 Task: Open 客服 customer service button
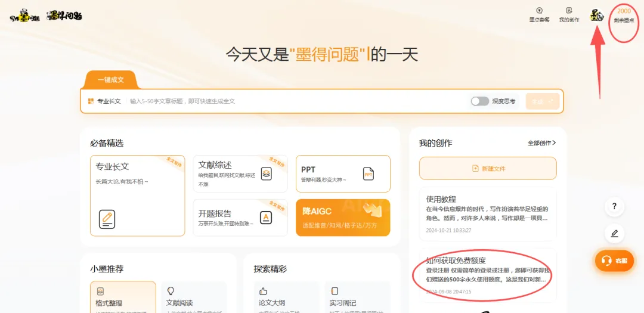(614, 261)
